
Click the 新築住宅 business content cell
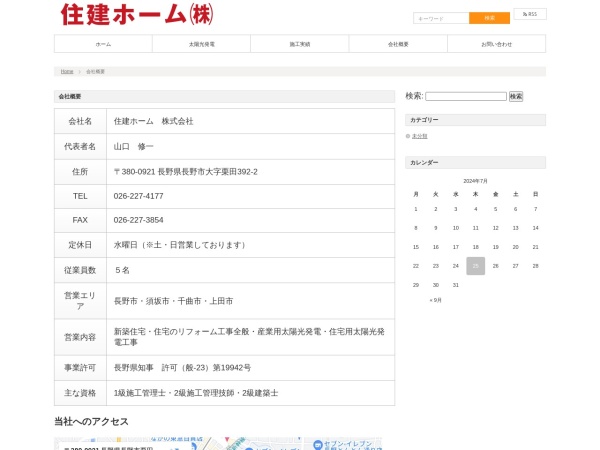(251, 337)
